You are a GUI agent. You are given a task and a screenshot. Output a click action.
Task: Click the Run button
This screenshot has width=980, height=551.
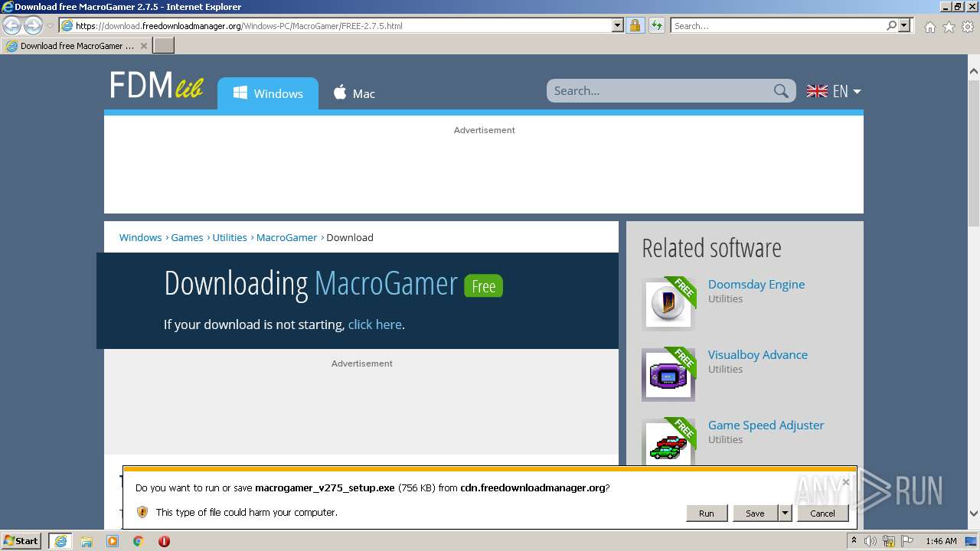click(x=707, y=513)
